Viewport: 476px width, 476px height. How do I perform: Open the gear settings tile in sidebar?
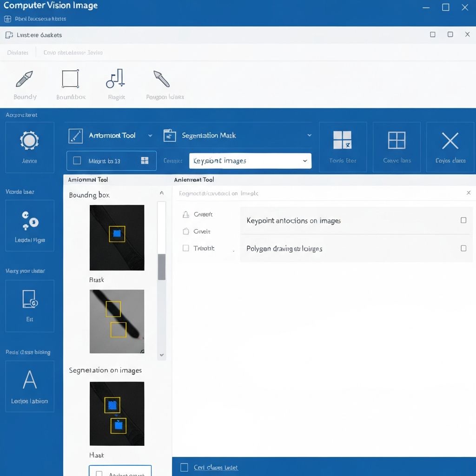(x=29, y=141)
